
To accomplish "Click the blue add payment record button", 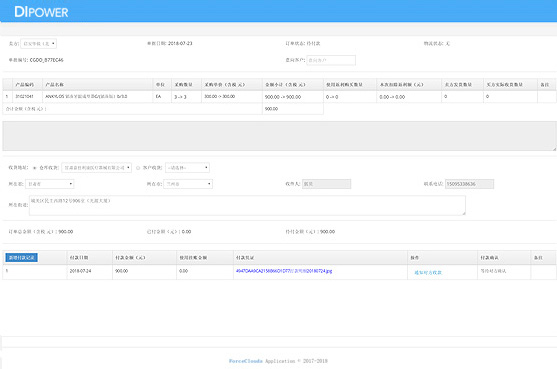I will [22, 257].
